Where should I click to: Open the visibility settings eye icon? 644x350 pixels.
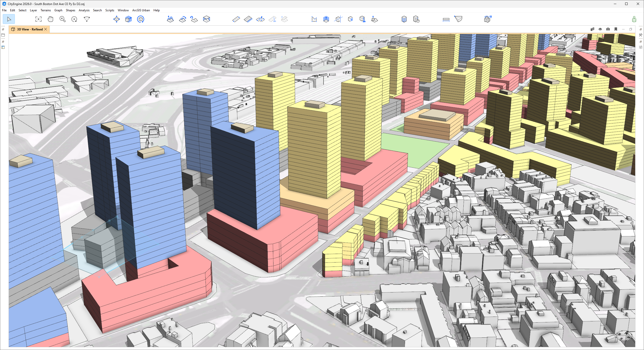click(600, 29)
